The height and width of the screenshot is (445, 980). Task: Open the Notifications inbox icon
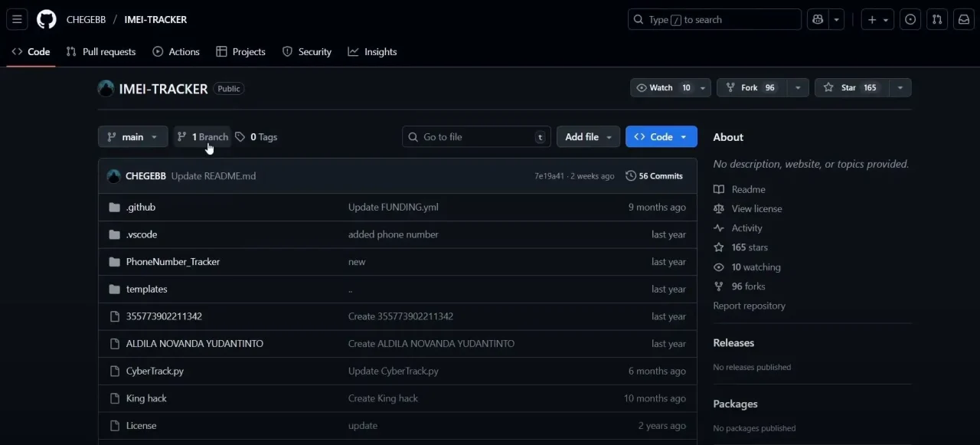pyautogui.click(x=964, y=19)
